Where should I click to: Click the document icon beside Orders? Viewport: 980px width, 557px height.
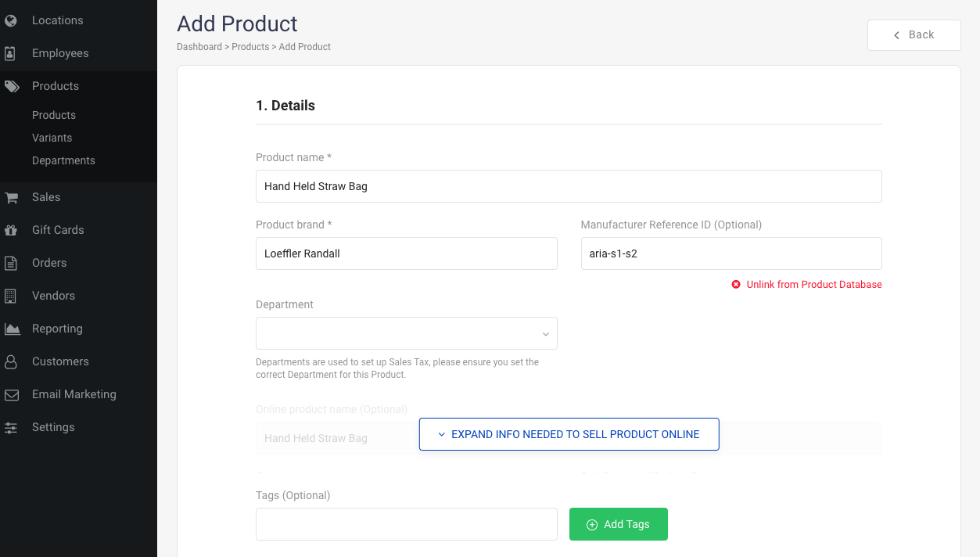point(11,263)
